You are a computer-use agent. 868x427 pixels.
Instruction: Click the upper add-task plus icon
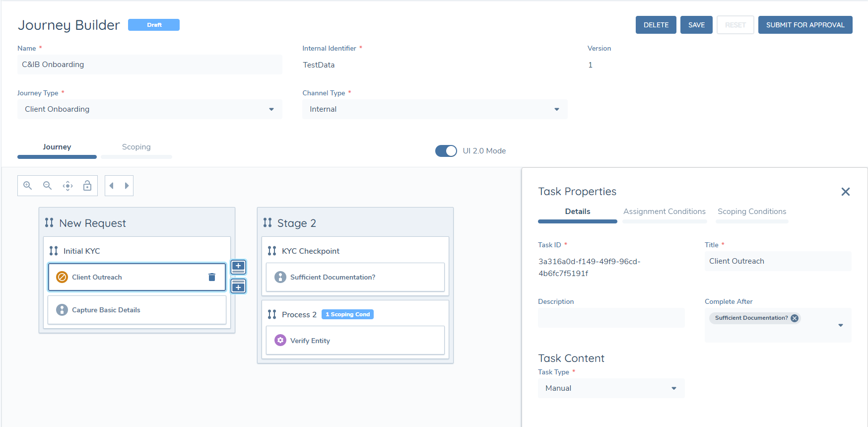239,267
